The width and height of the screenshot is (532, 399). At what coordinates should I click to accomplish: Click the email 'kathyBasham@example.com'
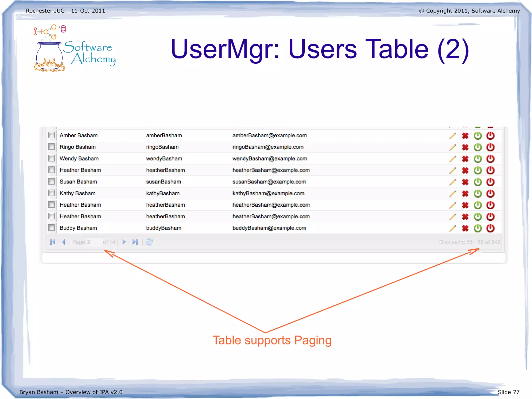[268, 193]
